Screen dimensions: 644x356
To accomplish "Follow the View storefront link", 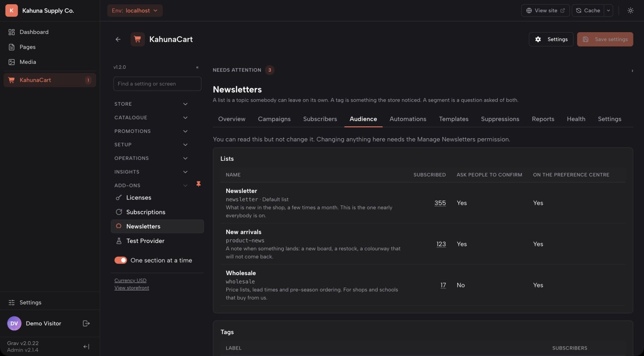I will [x=132, y=288].
